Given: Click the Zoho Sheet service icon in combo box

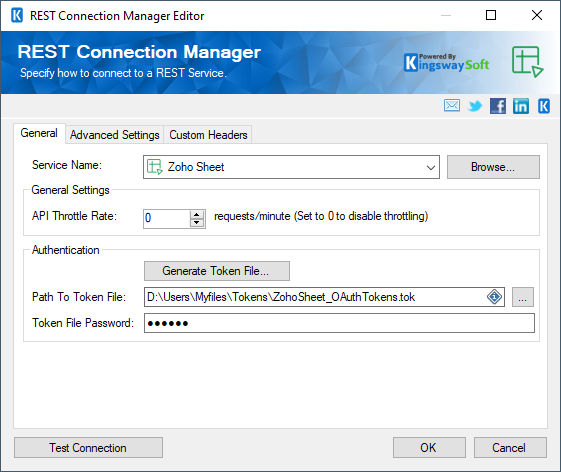Looking at the screenshot, I should click(x=155, y=167).
